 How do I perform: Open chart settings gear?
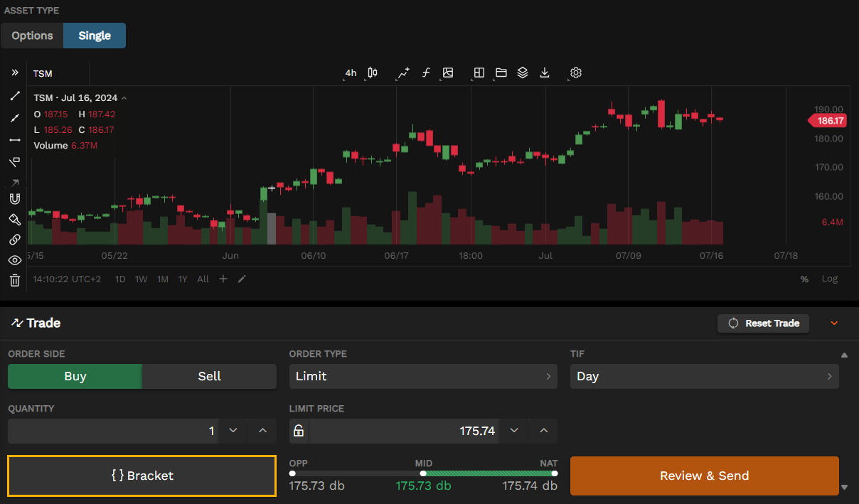[576, 73]
